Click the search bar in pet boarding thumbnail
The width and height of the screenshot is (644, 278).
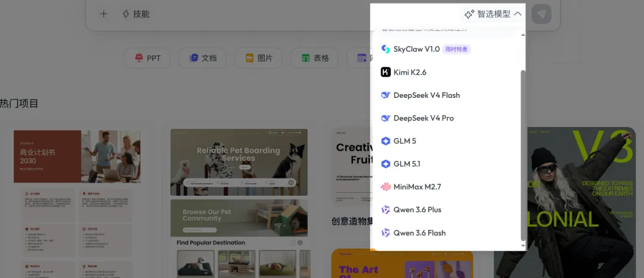(x=239, y=183)
